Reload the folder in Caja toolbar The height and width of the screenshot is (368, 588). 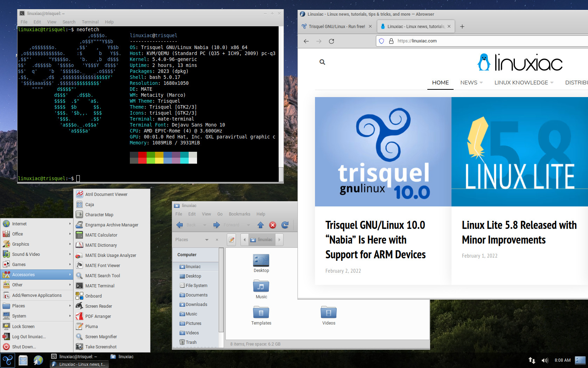coord(285,225)
